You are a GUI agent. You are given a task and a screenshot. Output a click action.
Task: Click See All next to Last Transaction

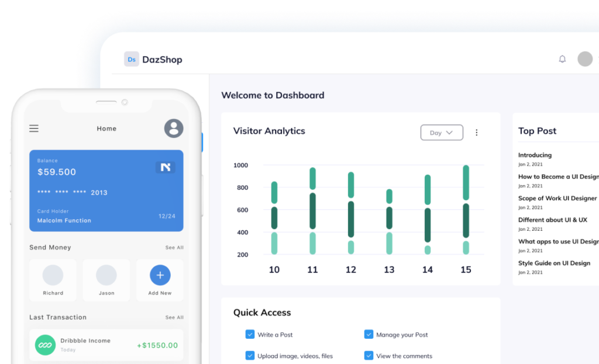(x=174, y=318)
